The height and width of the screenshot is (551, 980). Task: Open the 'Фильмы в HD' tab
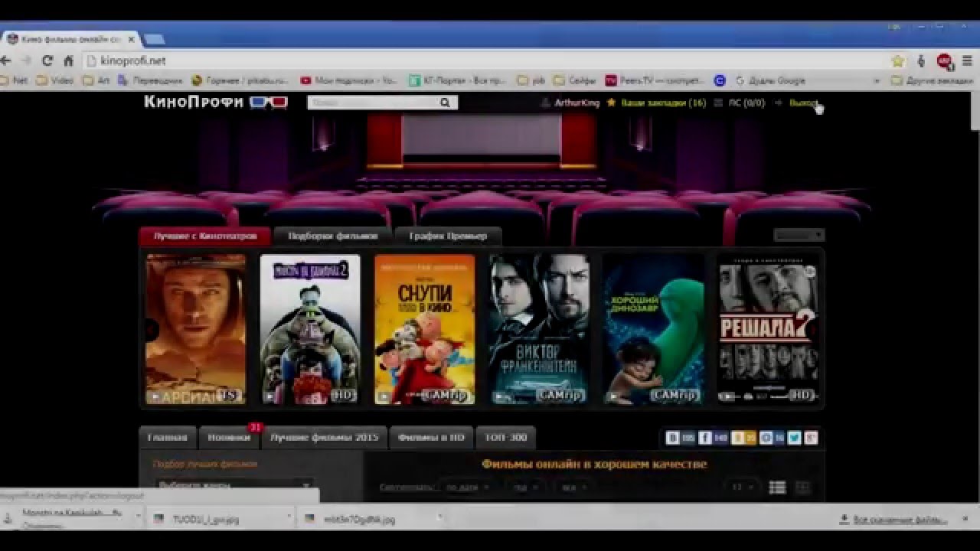pyautogui.click(x=431, y=438)
